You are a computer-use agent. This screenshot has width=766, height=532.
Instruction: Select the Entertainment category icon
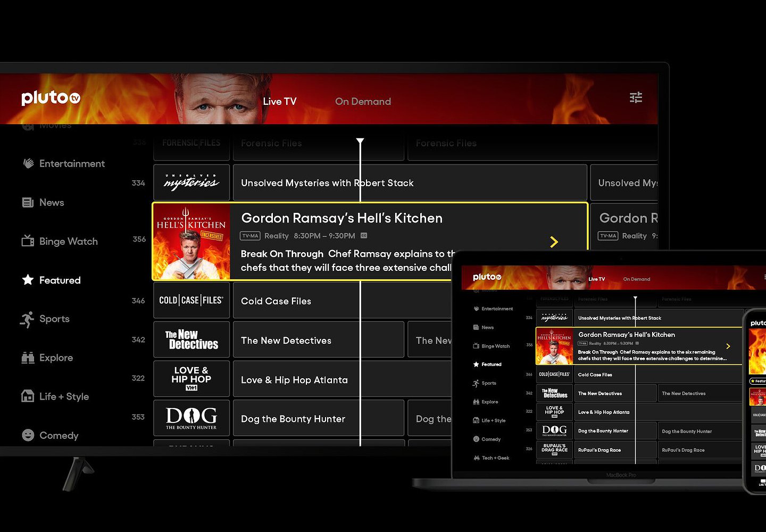click(x=28, y=163)
